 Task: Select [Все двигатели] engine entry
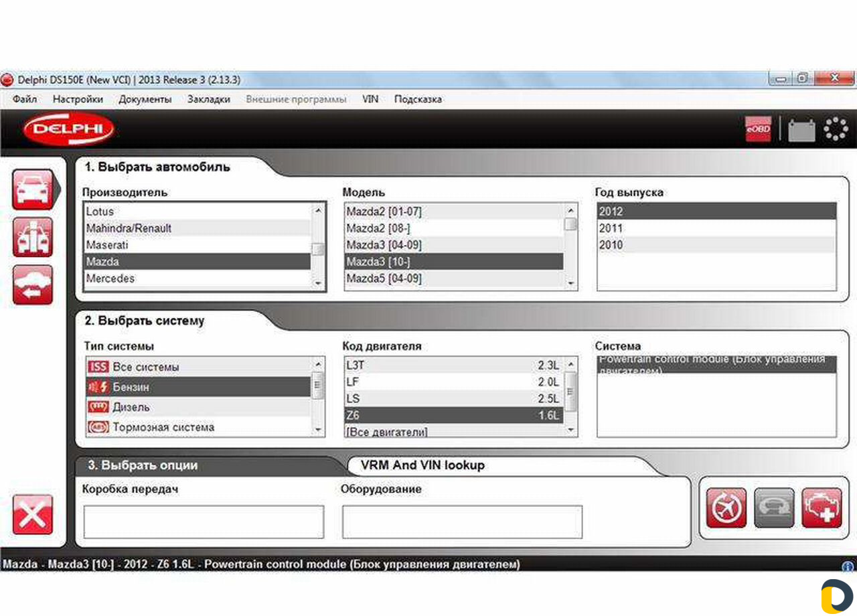tap(454, 432)
